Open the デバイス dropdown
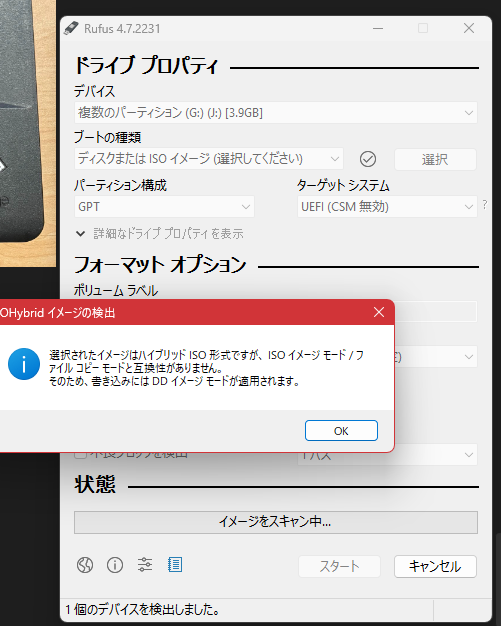Screen dimensions: 501x626 click(275, 113)
